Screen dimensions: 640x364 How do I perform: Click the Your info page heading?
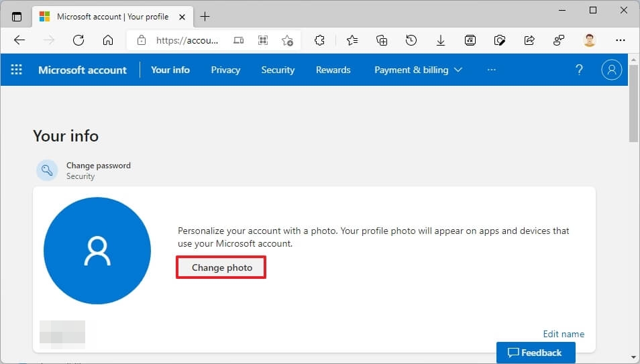[66, 136]
